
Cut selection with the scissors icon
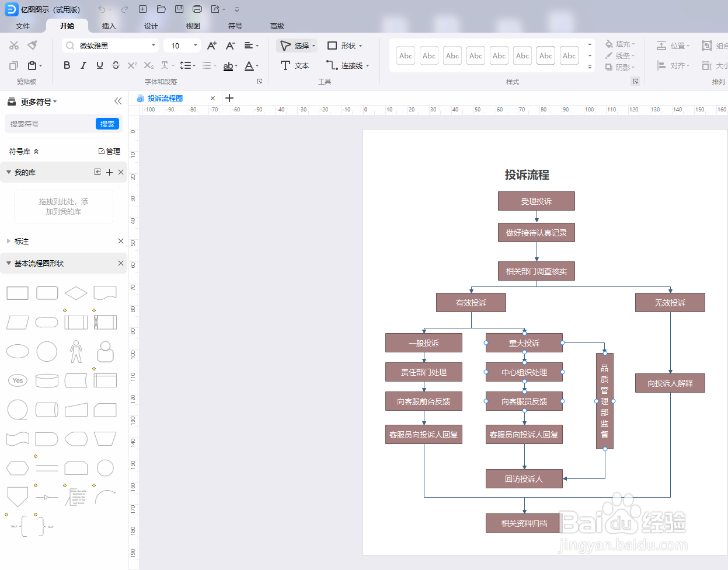click(14, 46)
